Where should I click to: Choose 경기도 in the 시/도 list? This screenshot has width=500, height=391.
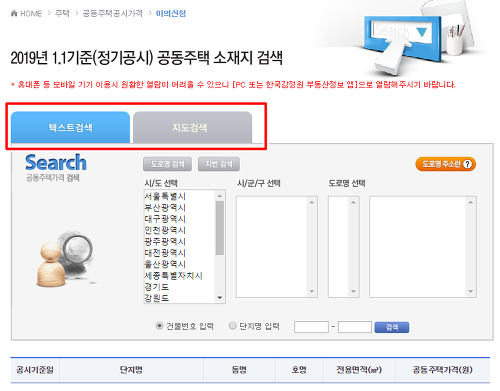click(x=157, y=287)
